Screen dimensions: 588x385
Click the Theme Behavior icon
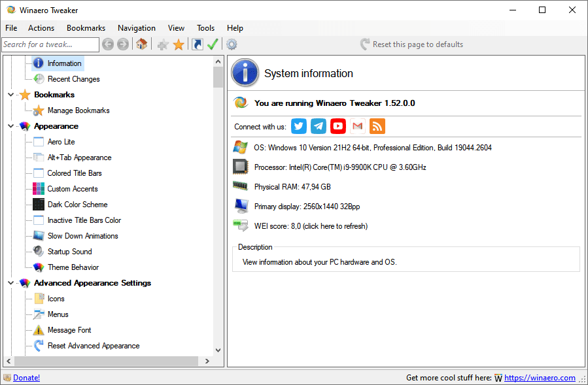39,267
